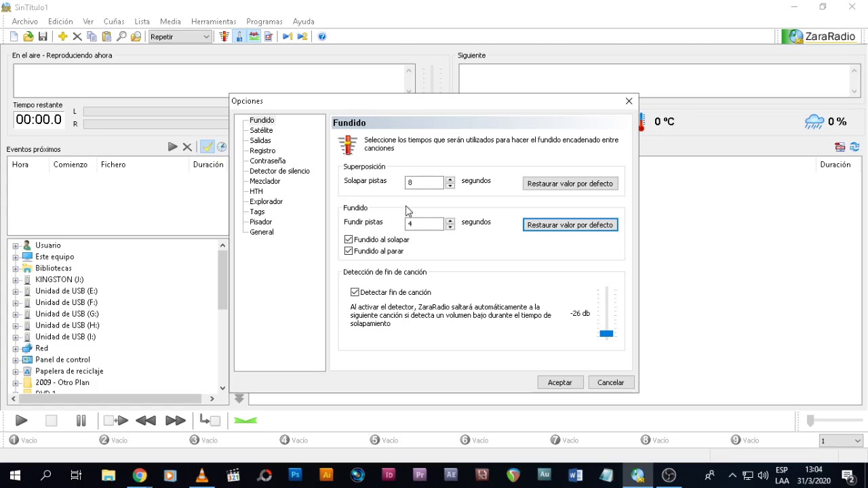Click the New playlist icon in toolbar
This screenshot has height=488, width=868.
(x=14, y=37)
